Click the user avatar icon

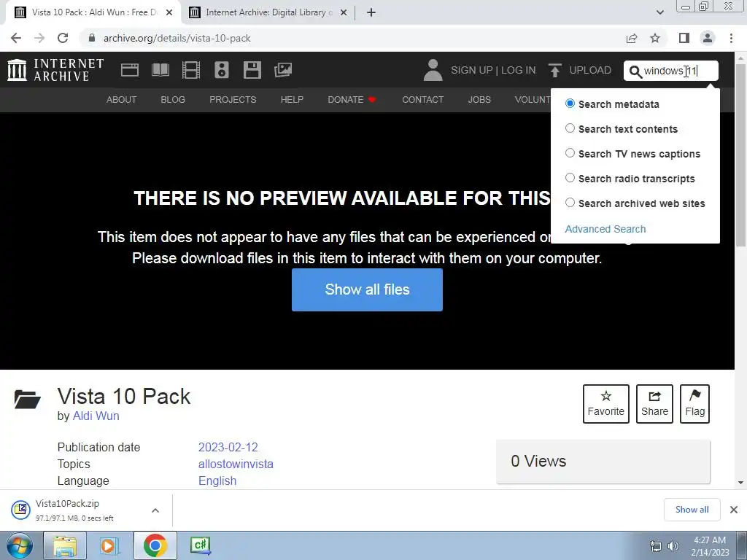(x=433, y=70)
